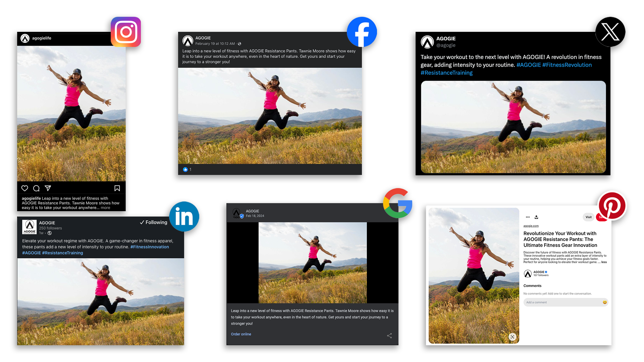644x362 pixels.
Task: Click the #FitnessInnovation hashtag
Action: pos(150,247)
